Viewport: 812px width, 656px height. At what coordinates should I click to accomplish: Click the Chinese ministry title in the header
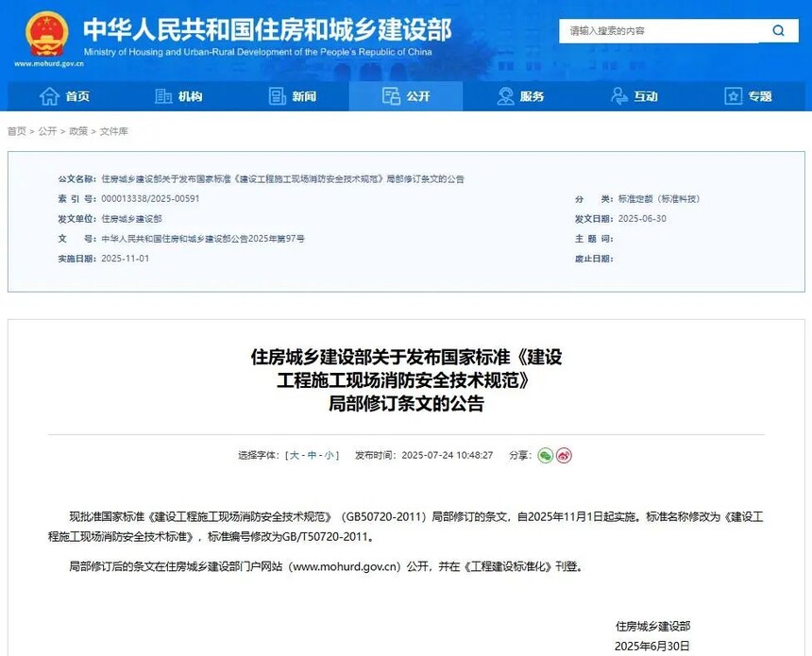pos(268,29)
